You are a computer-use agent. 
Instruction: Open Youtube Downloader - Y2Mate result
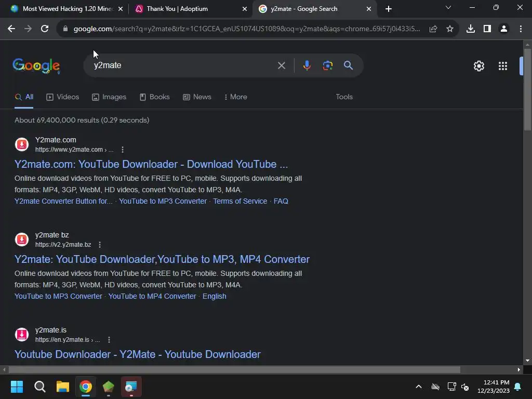(137, 354)
